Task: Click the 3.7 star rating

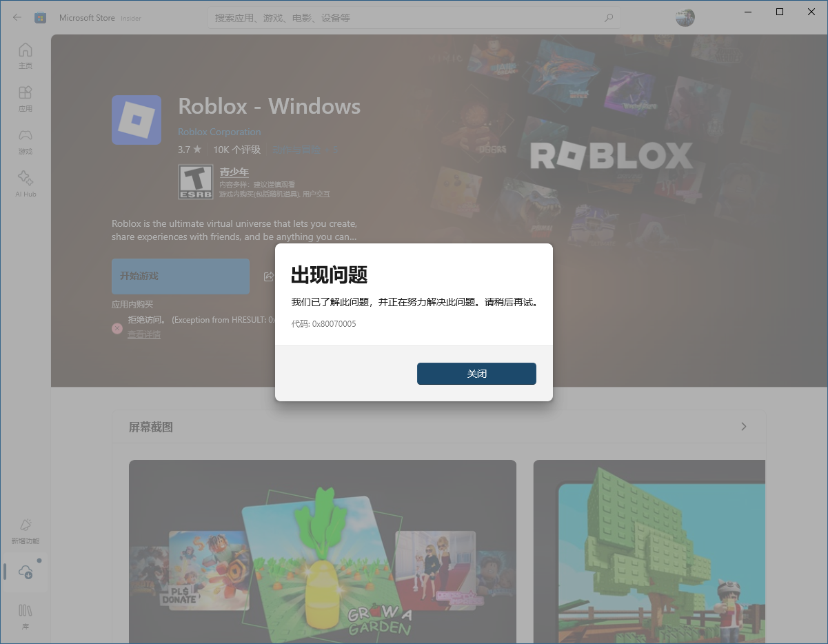Action: point(190,150)
